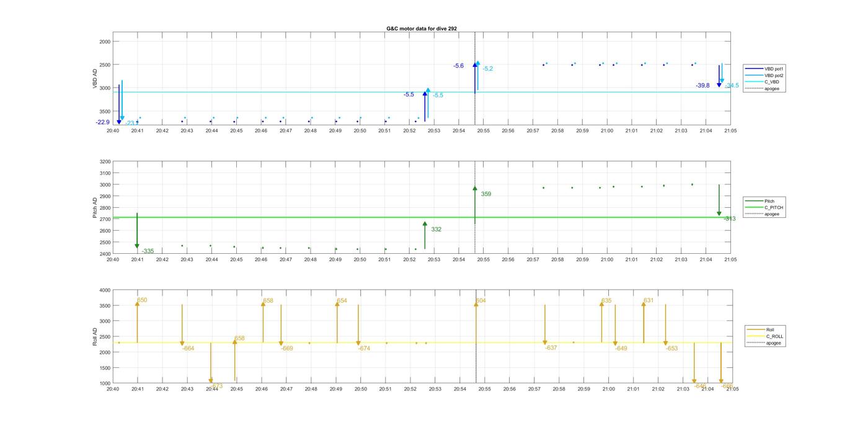Click the '654' roll value label
The image size is (868, 430).
(x=342, y=301)
